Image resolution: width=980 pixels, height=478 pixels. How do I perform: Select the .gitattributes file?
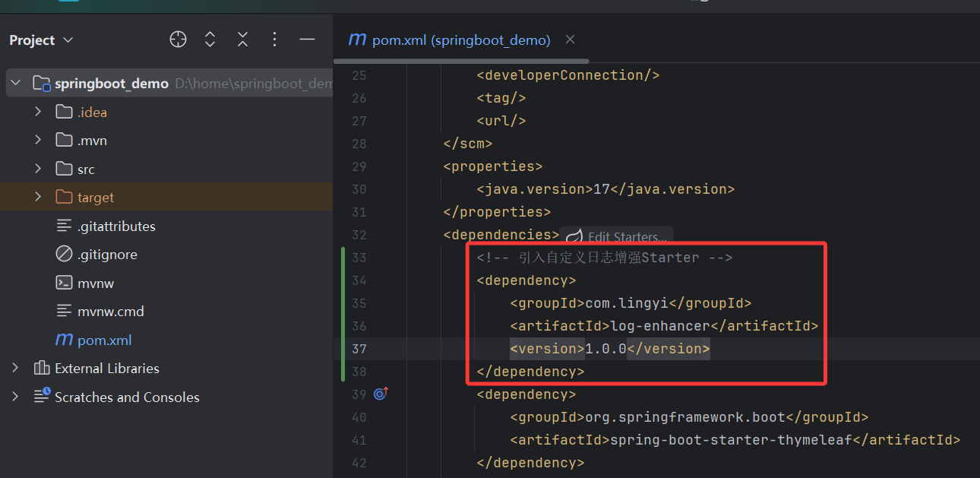coord(109,225)
